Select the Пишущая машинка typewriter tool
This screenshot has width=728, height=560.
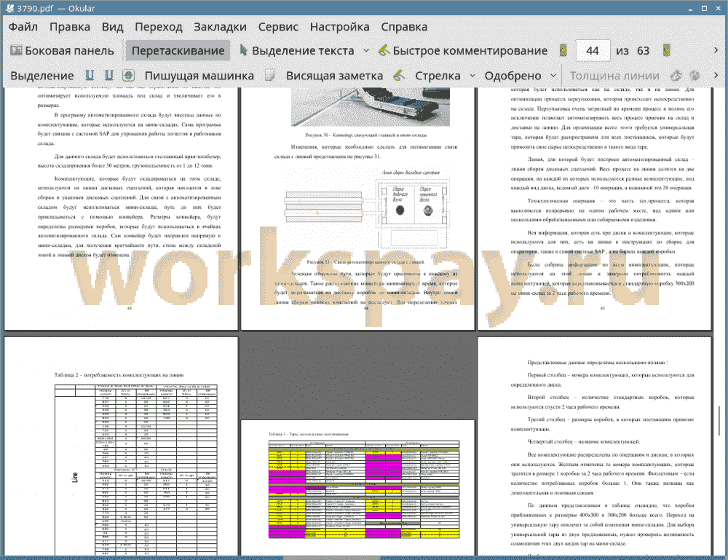click(199, 76)
